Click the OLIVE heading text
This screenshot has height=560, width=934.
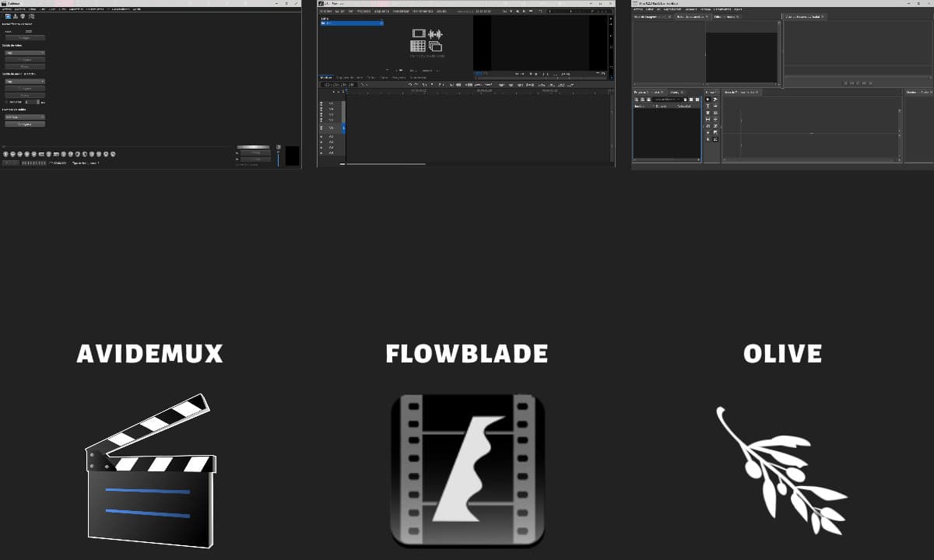pos(782,354)
